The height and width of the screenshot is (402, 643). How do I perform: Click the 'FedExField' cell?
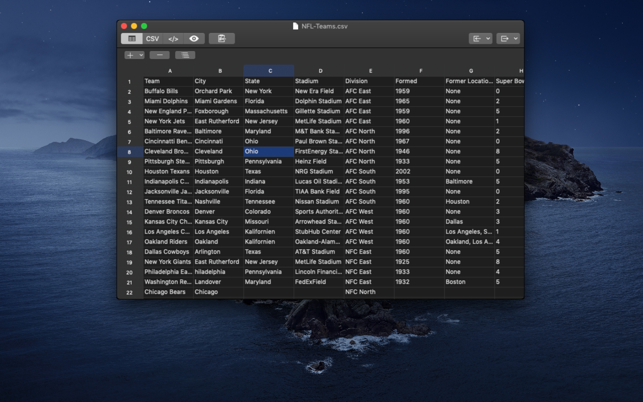point(319,282)
